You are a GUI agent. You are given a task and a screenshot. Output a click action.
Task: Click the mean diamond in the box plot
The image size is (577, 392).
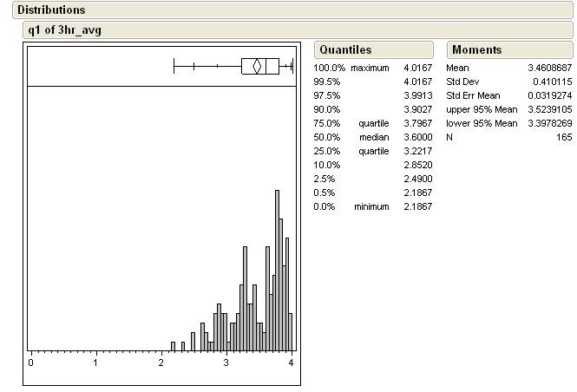257,66
